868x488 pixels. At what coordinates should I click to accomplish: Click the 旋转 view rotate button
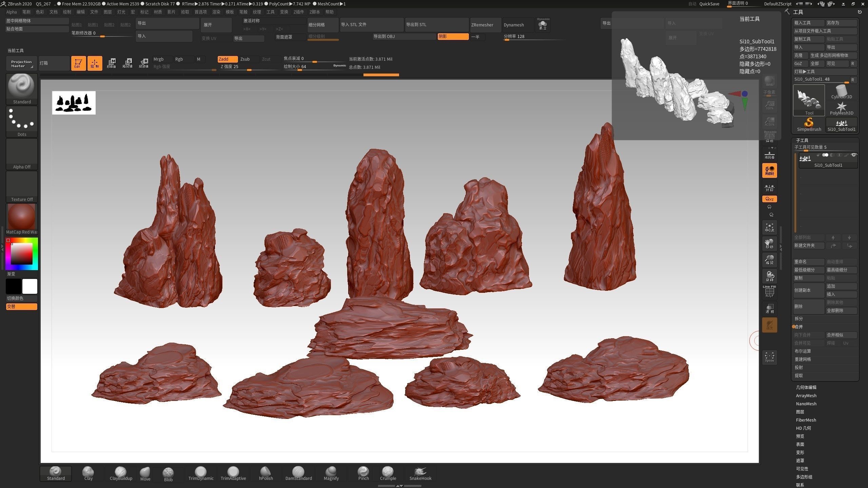click(x=769, y=276)
